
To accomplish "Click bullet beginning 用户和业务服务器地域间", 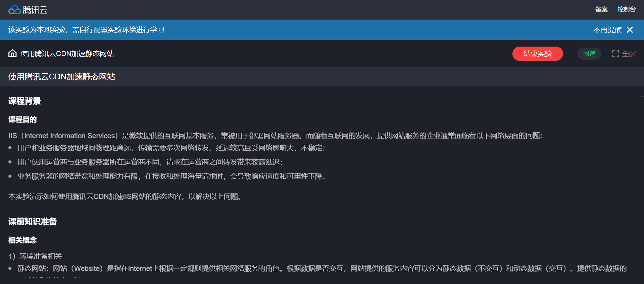I will click(171, 148).
